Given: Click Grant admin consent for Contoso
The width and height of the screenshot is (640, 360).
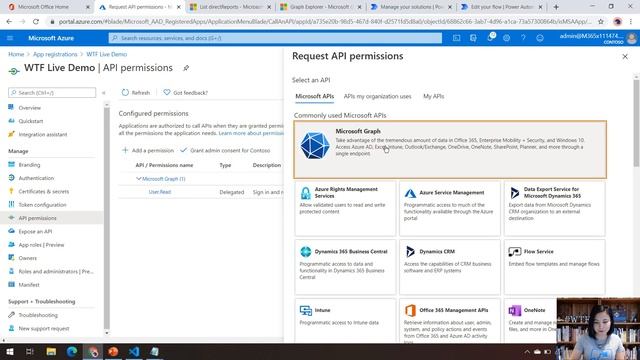Looking at the screenshot, I should click(x=225, y=150).
